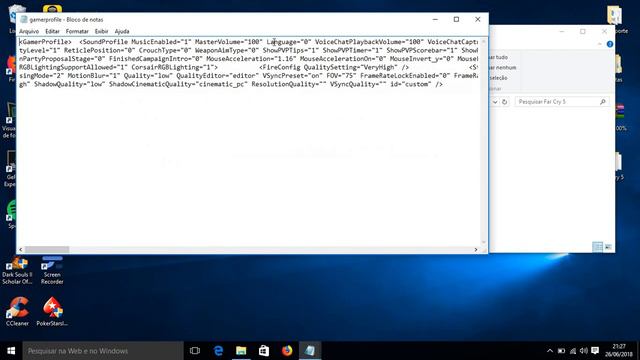Image resolution: width=640 pixels, height=360 pixels.
Task: Switch Explorer to details view
Action: pyautogui.click(x=597, y=247)
